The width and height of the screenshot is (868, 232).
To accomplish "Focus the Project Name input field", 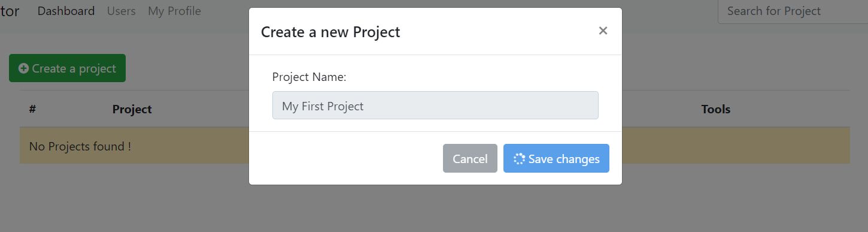I will pos(435,106).
